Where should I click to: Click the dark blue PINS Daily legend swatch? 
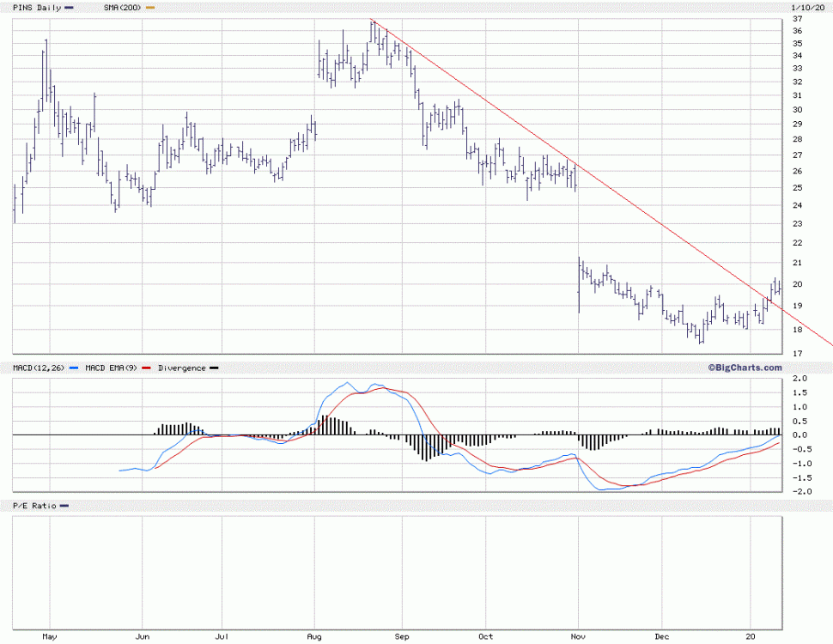(x=69, y=8)
